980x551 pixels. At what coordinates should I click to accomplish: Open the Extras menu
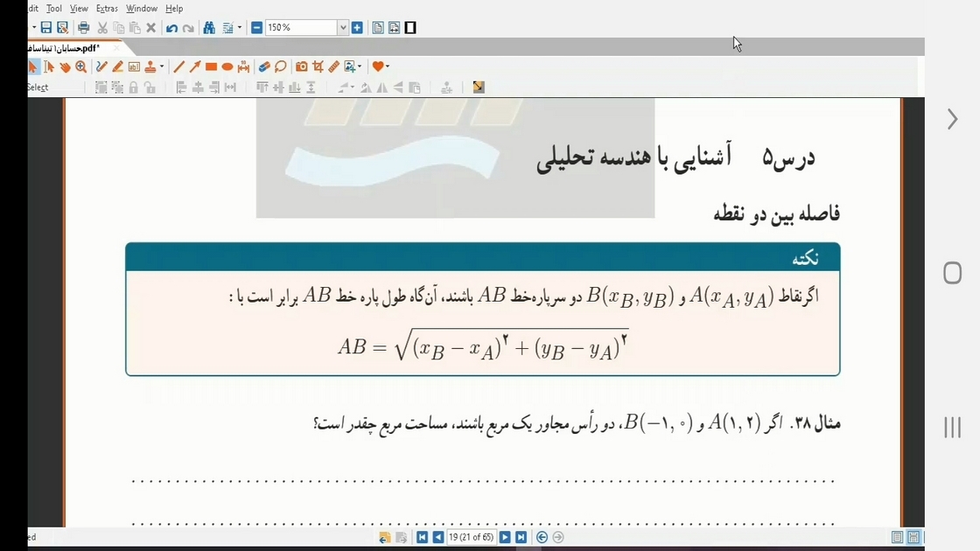(107, 9)
